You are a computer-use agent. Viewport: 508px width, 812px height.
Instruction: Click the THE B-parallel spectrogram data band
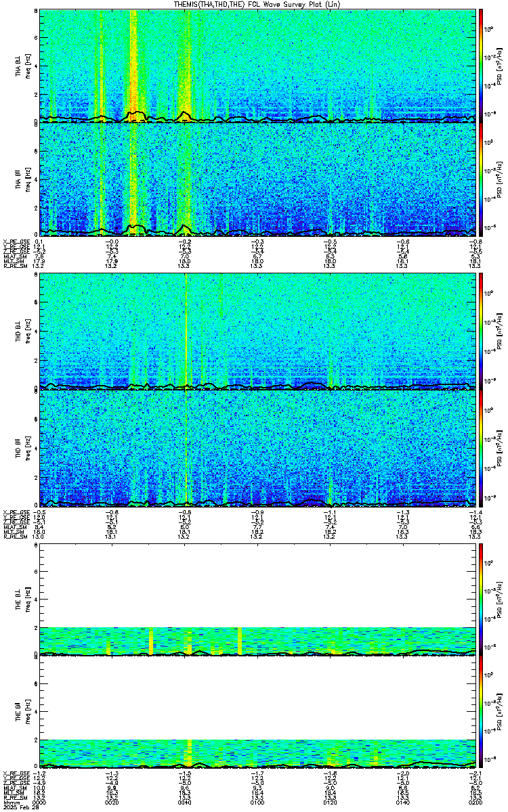click(x=257, y=753)
